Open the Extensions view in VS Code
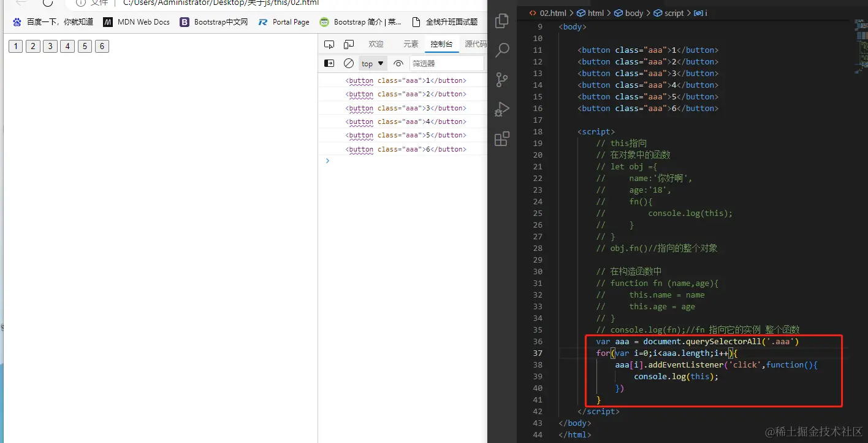The height and width of the screenshot is (443, 868). coord(502,138)
